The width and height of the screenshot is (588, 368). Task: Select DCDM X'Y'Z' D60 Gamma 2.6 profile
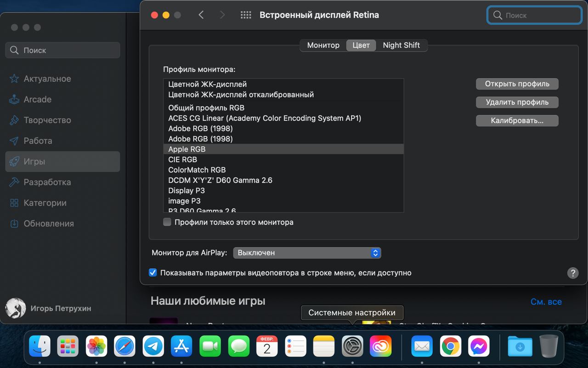(x=283, y=180)
